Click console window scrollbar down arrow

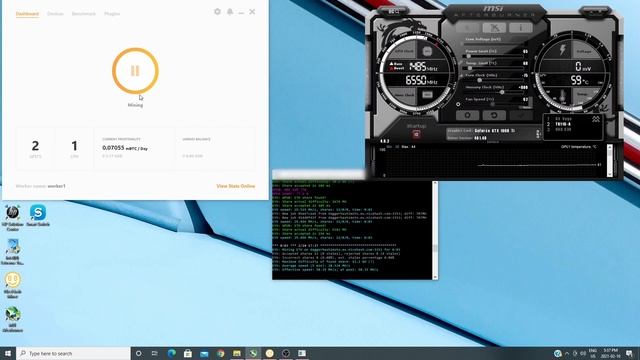[435, 277]
